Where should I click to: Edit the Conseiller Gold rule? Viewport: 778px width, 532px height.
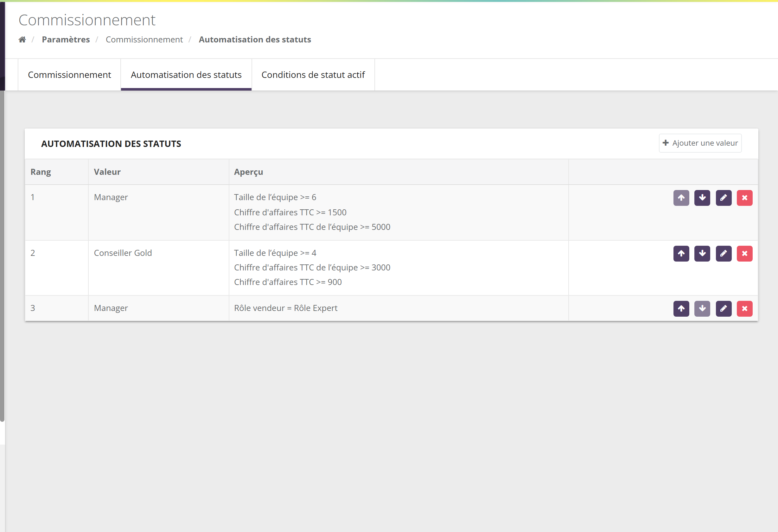(724, 254)
